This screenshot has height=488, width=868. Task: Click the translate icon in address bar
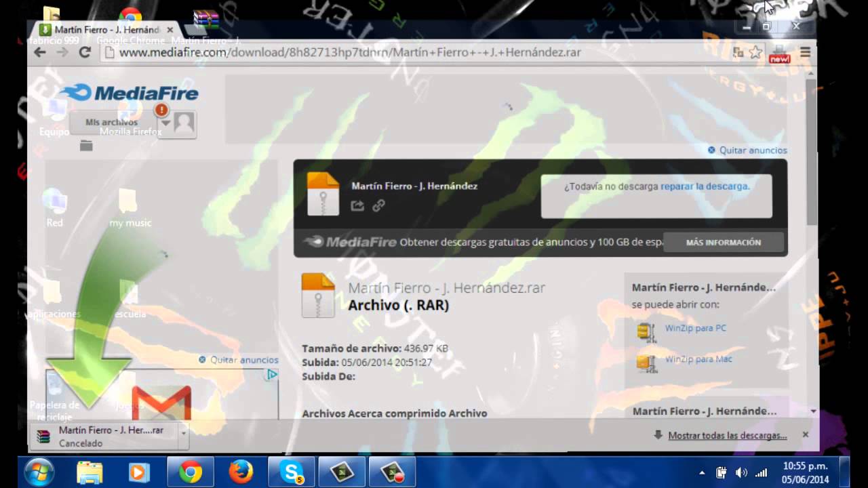(738, 52)
